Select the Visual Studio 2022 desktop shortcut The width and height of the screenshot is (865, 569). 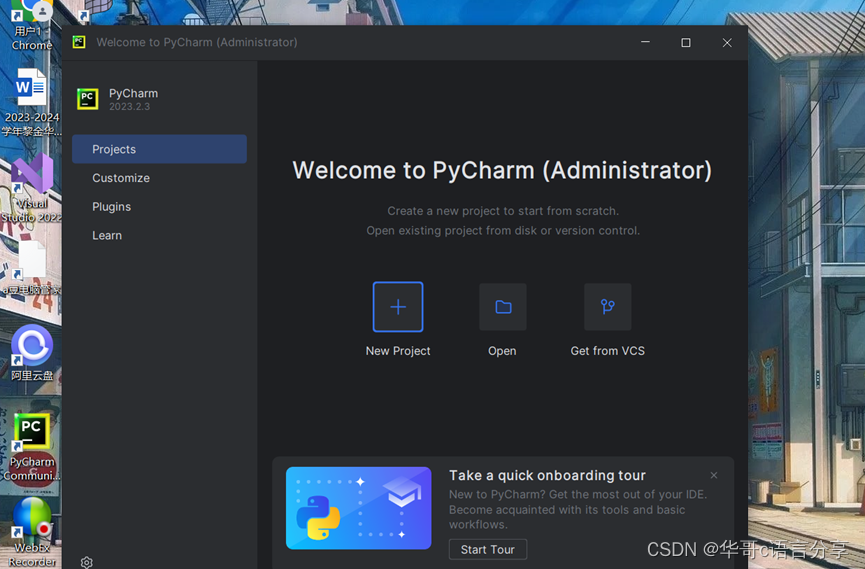point(31,189)
